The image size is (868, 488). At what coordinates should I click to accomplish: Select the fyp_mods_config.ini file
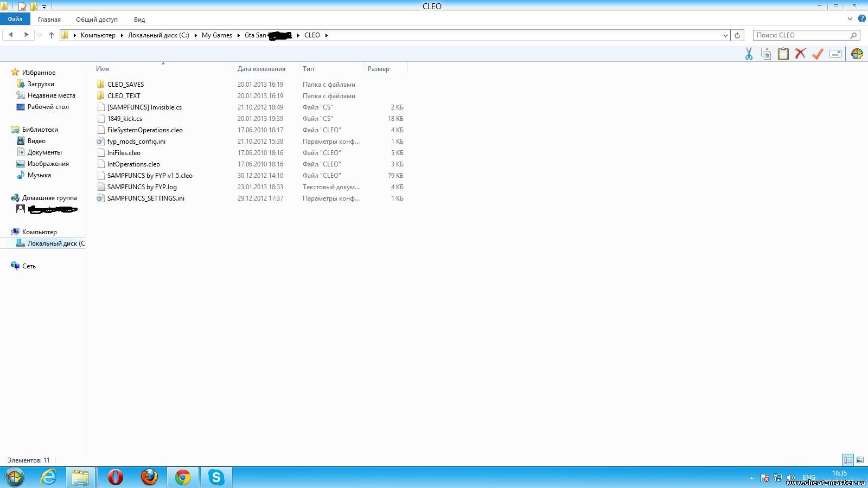136,142
